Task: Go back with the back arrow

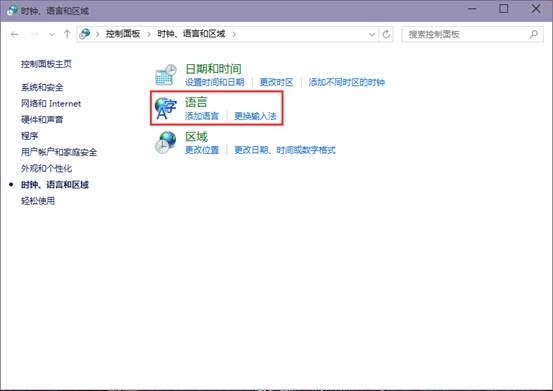Action: pos(14,34)
